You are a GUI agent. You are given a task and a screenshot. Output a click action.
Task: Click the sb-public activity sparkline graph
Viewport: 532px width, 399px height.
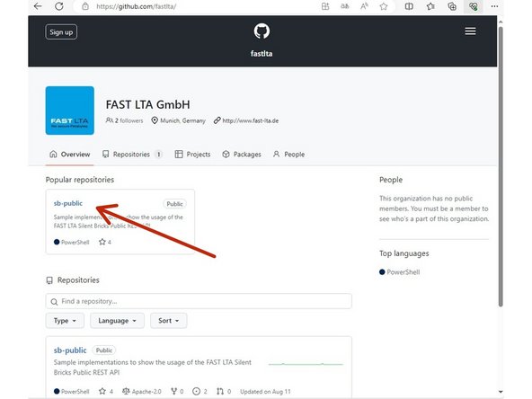tap(306, 364)
